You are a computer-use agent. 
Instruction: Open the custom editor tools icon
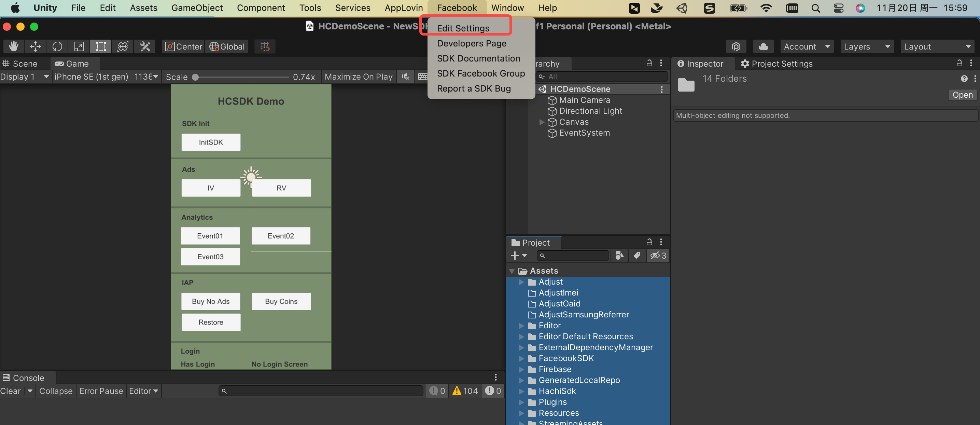(x=145, y=46)
